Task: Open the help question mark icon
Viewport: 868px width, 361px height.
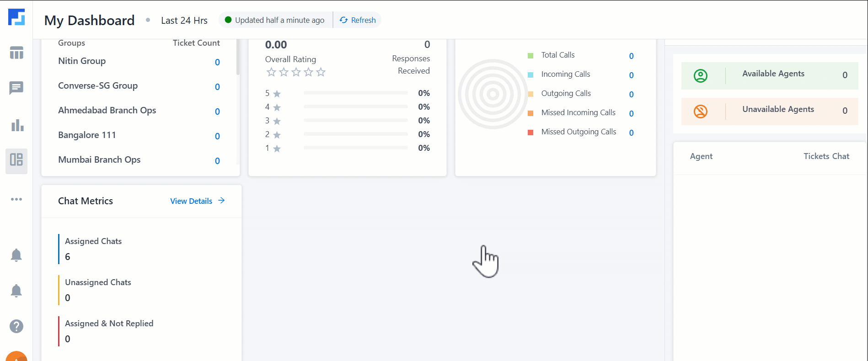Action: point(16,326)
